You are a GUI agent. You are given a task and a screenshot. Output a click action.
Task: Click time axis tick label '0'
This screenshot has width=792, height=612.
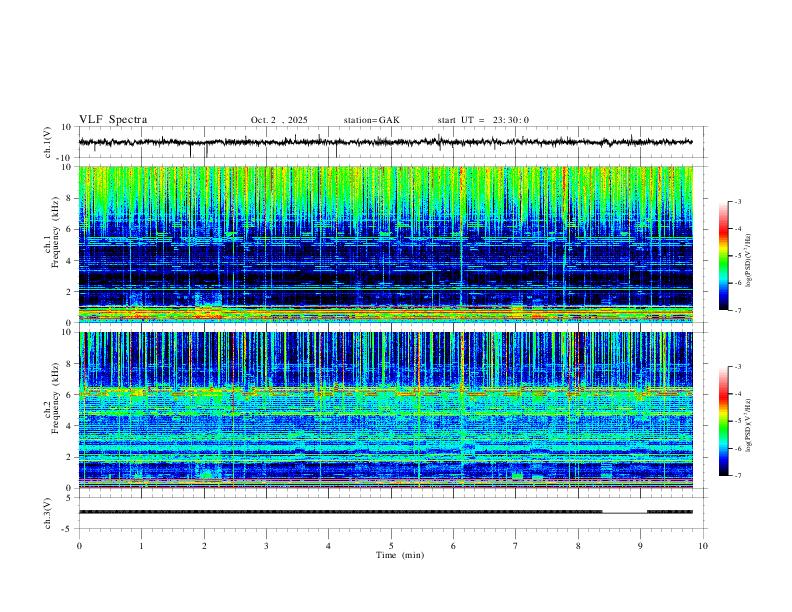point(79,546)
